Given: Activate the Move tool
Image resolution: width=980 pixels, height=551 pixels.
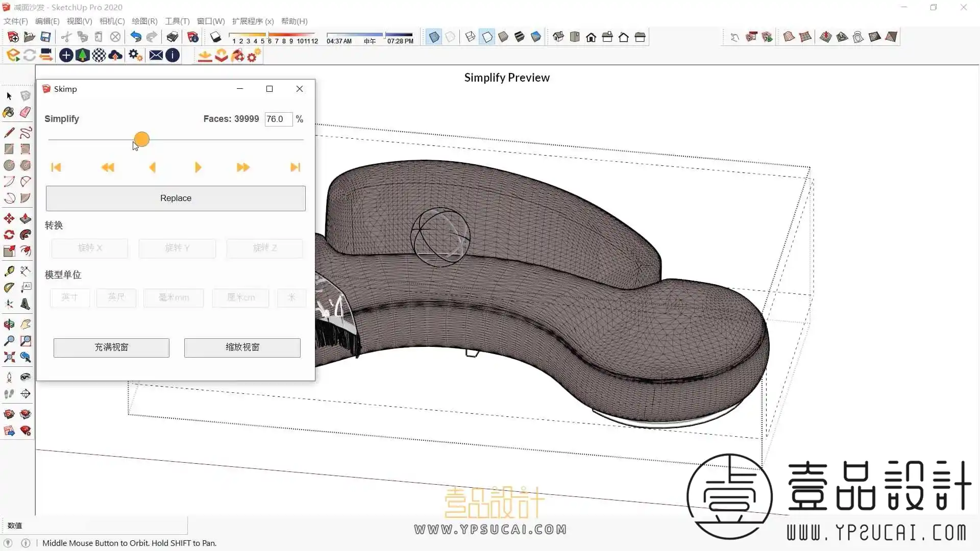Looking at the screenshot, I should point(9,218).
